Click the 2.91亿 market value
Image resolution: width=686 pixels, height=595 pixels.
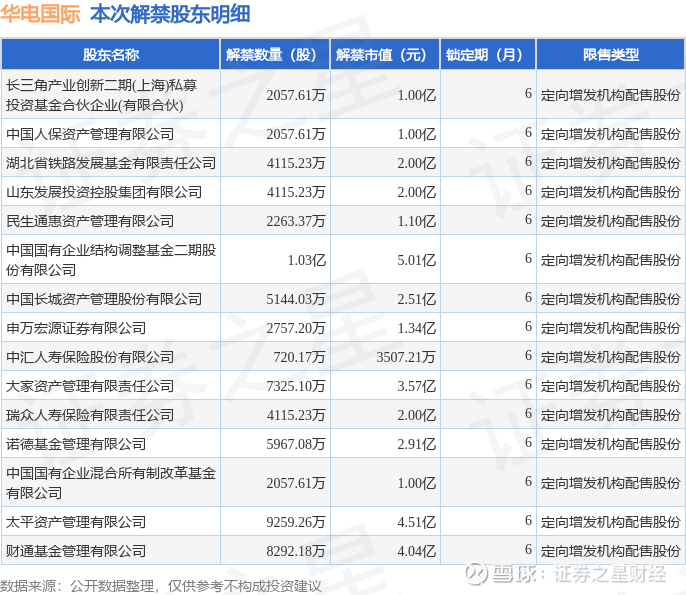tap(416, 444)
